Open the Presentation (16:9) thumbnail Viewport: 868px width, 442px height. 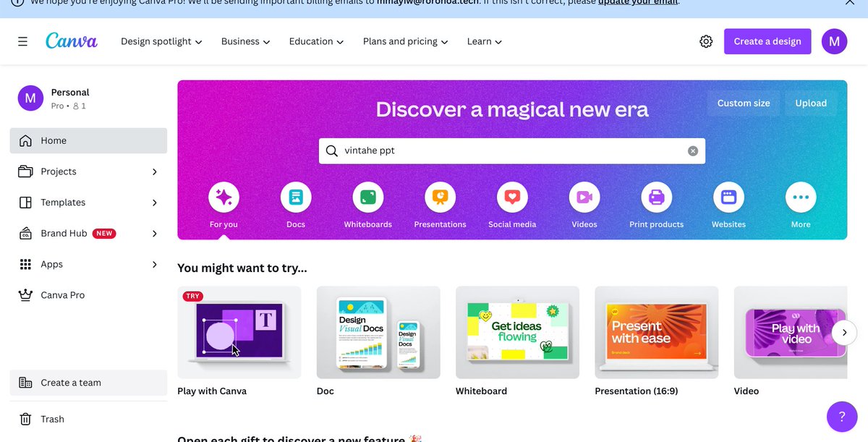click(657, 333)
